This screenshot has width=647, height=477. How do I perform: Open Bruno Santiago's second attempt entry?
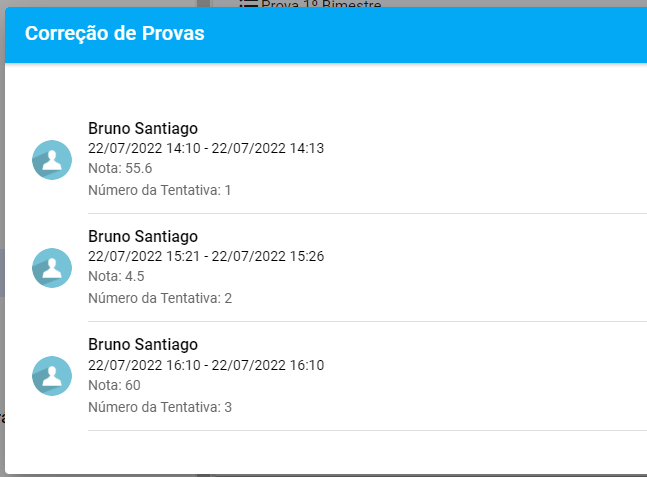(x=326, y=268)
